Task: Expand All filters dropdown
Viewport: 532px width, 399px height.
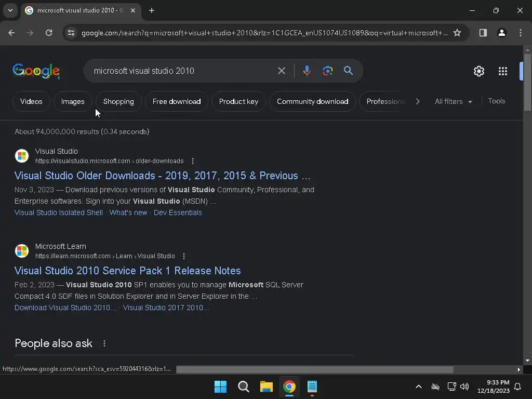Action: [x=453, y=101]
